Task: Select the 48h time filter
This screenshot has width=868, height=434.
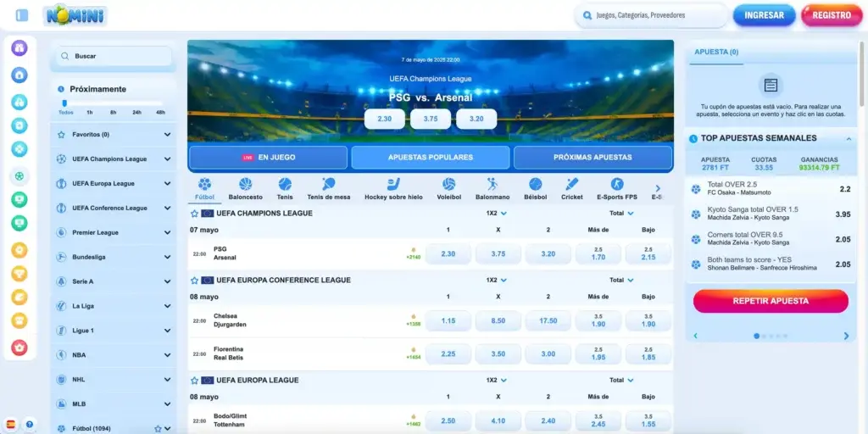Action: tap(160, 113)
